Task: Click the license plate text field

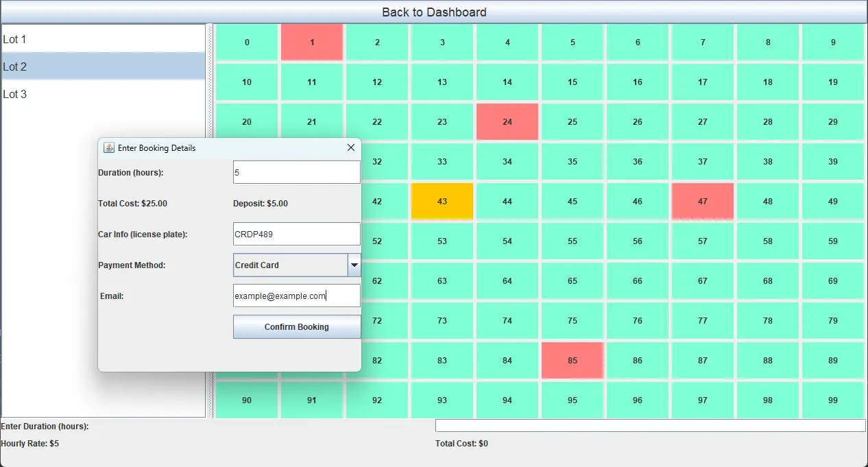Action: coord(296,234)
